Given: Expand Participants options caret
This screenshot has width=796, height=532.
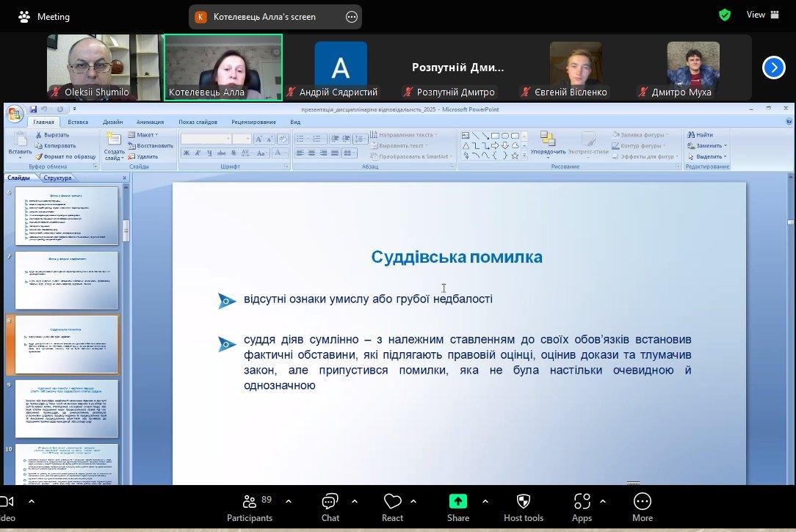Looking at the screenshot, I should point(289,502).
